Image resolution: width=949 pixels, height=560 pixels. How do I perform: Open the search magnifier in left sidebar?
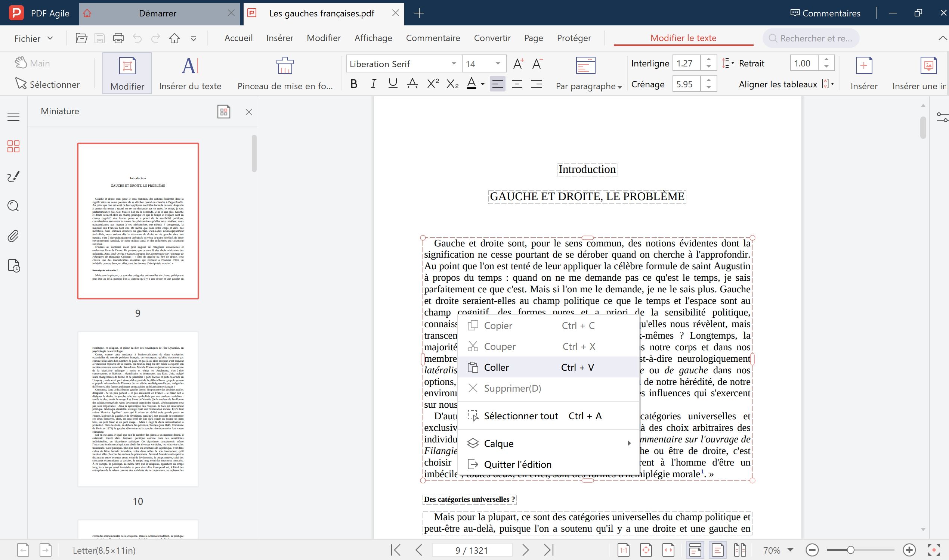[13, 206]
